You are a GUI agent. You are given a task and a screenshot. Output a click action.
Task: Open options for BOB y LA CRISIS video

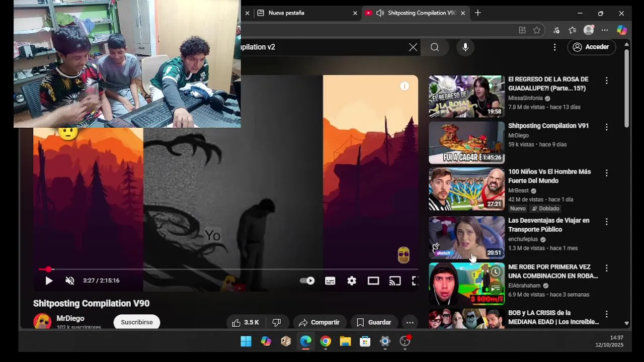click(607, 314)
